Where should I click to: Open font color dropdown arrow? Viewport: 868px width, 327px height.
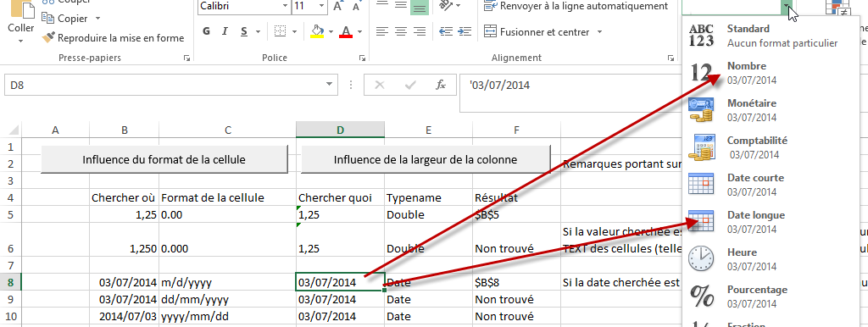tap(359, 31)
